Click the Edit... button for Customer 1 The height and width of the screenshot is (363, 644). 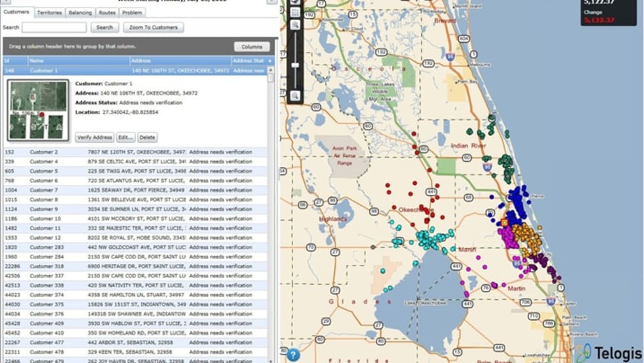[126, 137]
